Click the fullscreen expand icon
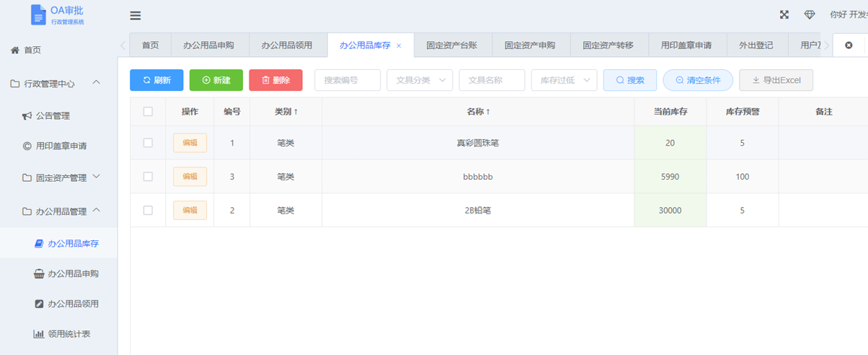The width and height of the screenshot is (868, 355). pyautogui.click(x=784, y=14)
